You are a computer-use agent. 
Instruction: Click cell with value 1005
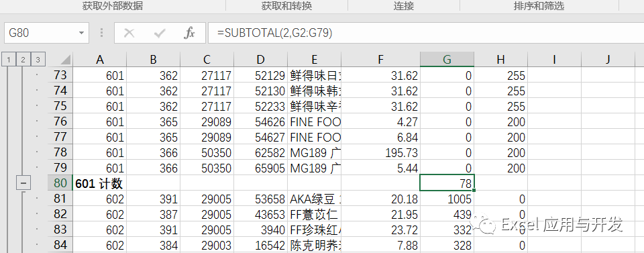pos(447,199)
